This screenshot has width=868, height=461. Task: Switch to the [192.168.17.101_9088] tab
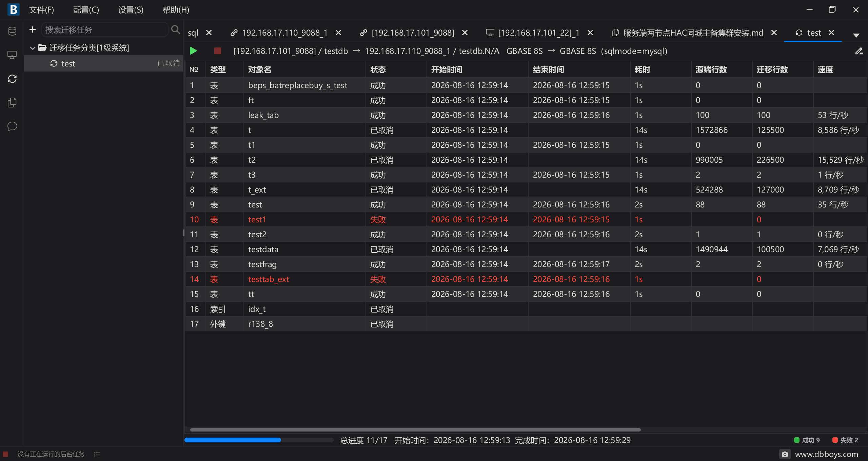[x=413, y=33]
